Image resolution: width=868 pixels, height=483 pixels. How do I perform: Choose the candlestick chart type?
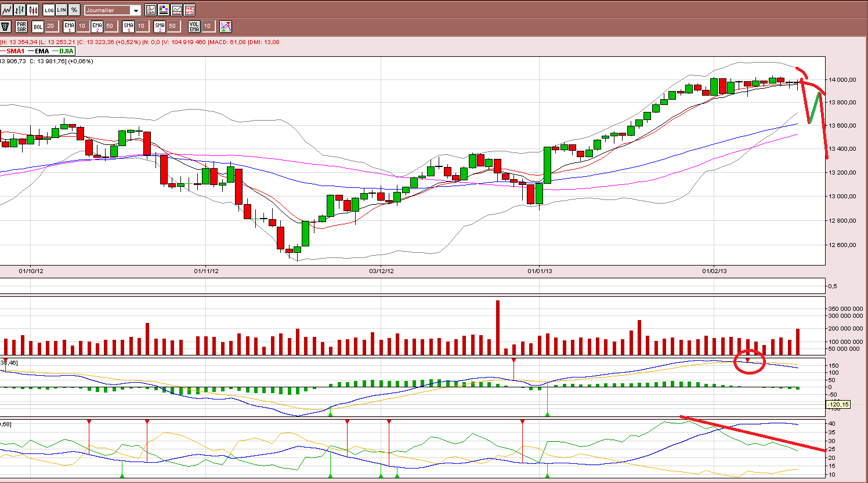(x=32, y=10)
